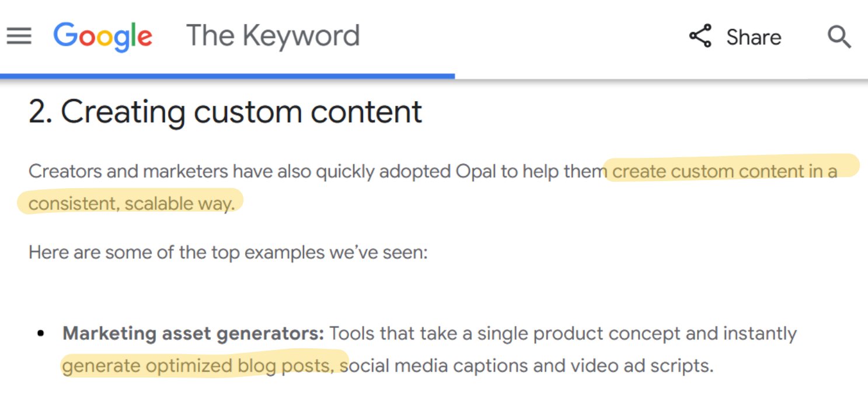
Task: Click the menu icon's top bar
Action: [x=19, y=28]
